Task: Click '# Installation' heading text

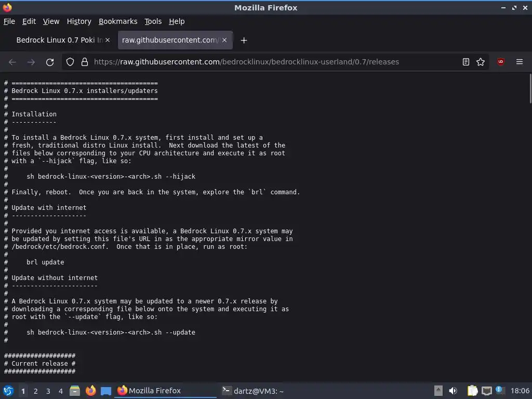Action: pos(30,114)
